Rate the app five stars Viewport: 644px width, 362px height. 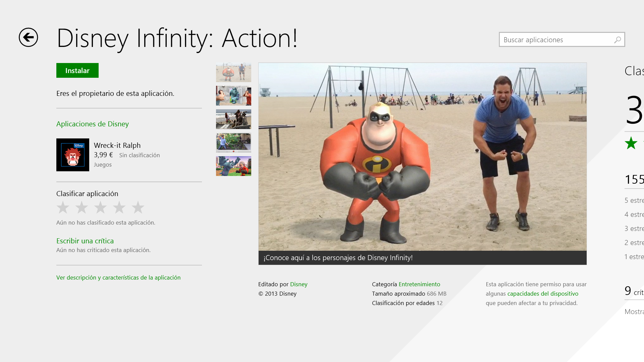138,207
